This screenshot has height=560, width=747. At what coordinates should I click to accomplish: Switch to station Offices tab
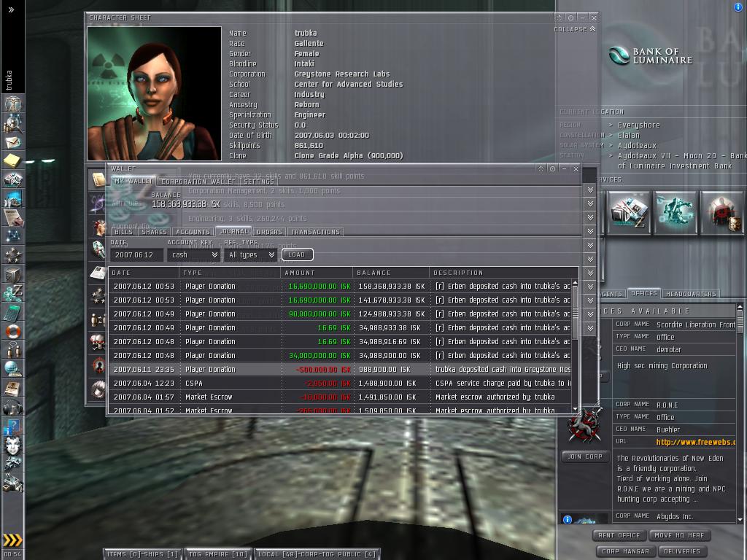tap(643, 293)
